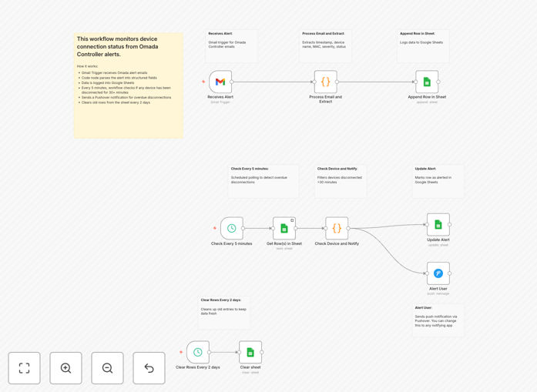Viewport: 537px width, 392px height.
Task: Open the Check Device and Notify code node
Action: [x=337, y=229]
